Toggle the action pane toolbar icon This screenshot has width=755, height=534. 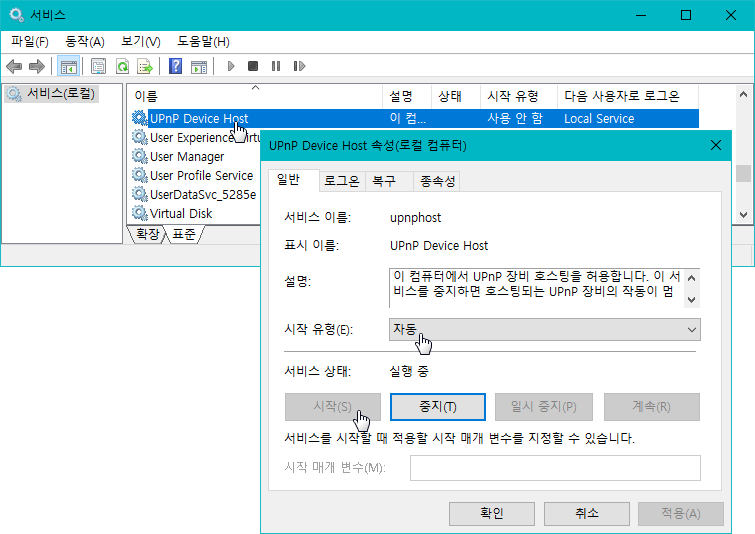[x=198, y=66]
